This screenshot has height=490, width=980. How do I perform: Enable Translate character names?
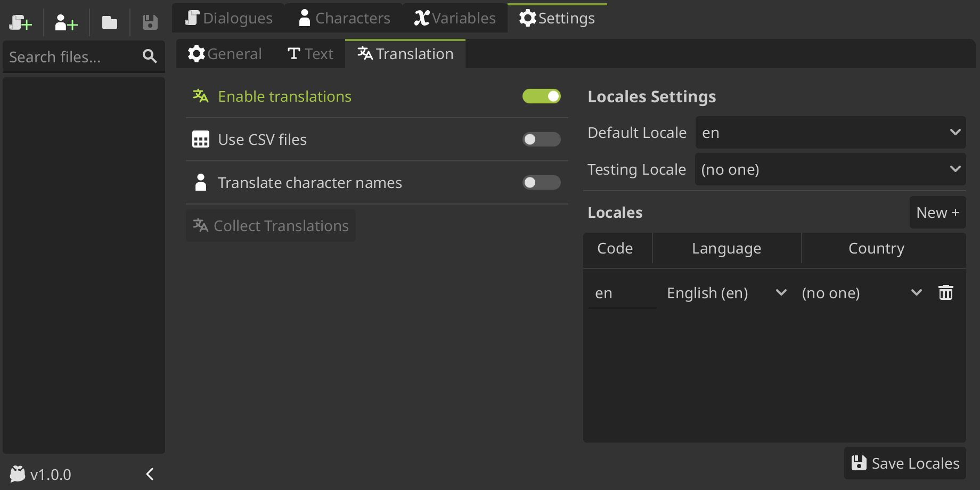[x=541, y=182]
